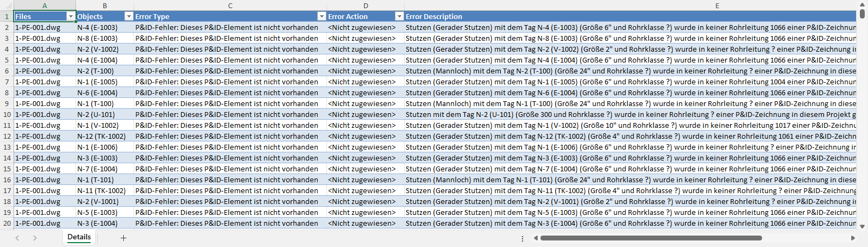Click the previous sheet navigation arrow
Screen dimensions: 868x247
point(17,238)
